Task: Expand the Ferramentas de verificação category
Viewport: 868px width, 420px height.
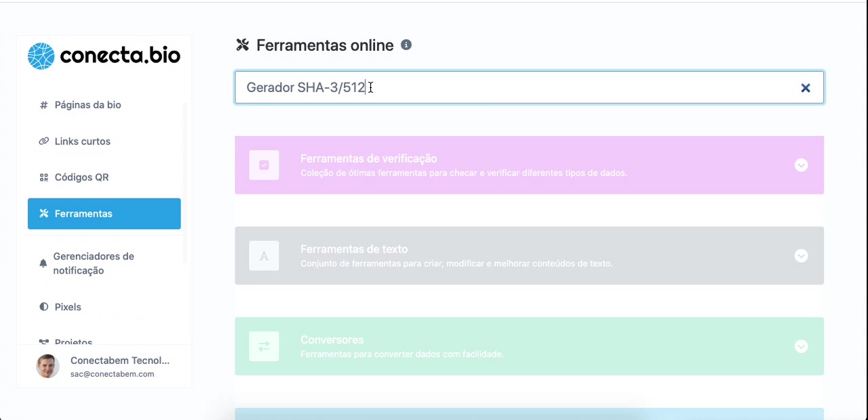Action: 801,165
